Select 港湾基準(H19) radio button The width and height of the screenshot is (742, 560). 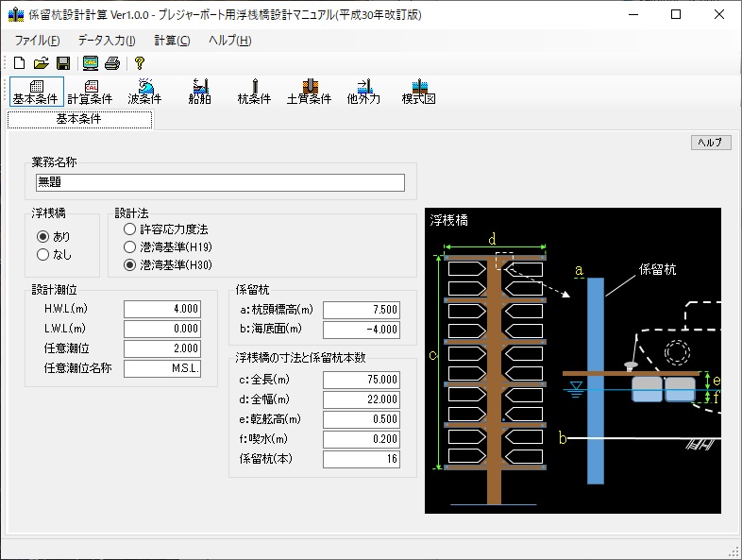pyautogui.click(x=129, y=246)
